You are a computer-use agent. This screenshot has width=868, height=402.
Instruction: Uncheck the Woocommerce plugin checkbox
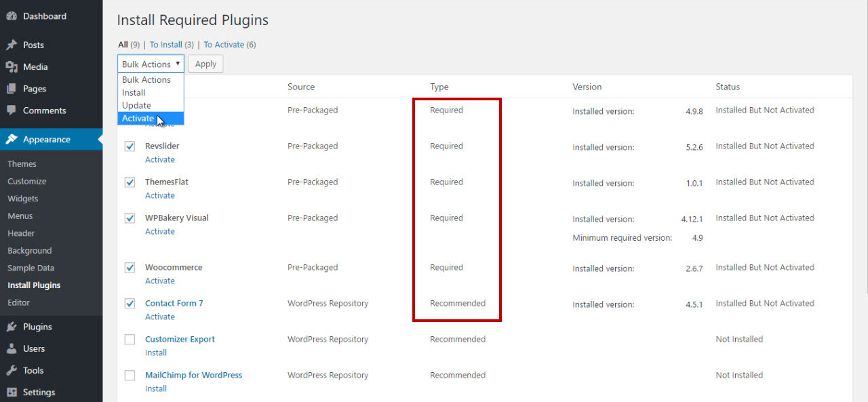point(130,268)
